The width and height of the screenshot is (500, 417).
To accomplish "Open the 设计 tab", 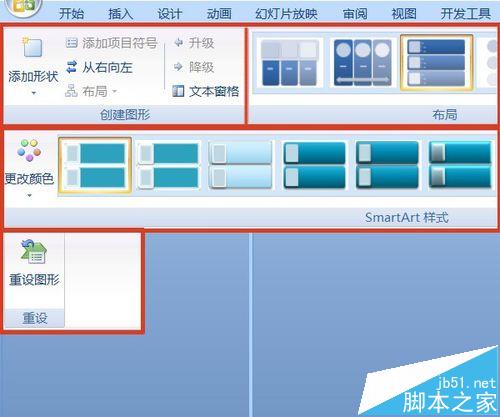I will (x=170, y=14).
